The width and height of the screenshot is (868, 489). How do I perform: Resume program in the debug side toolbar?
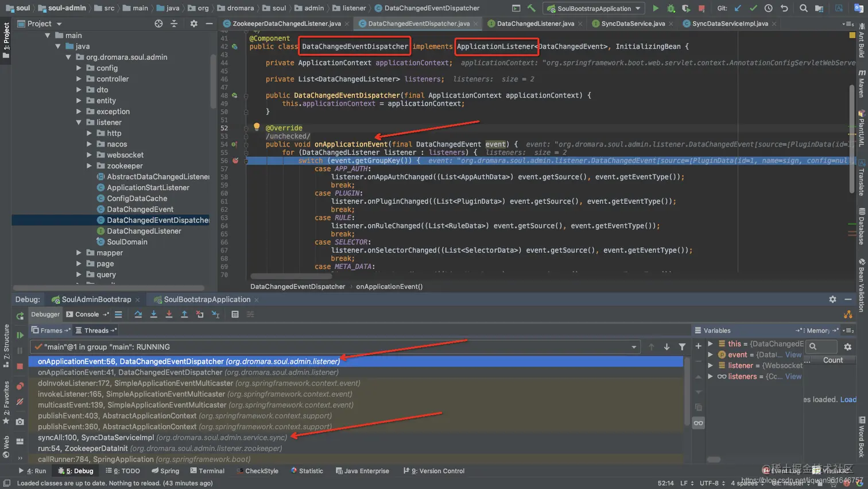point(20,335)
